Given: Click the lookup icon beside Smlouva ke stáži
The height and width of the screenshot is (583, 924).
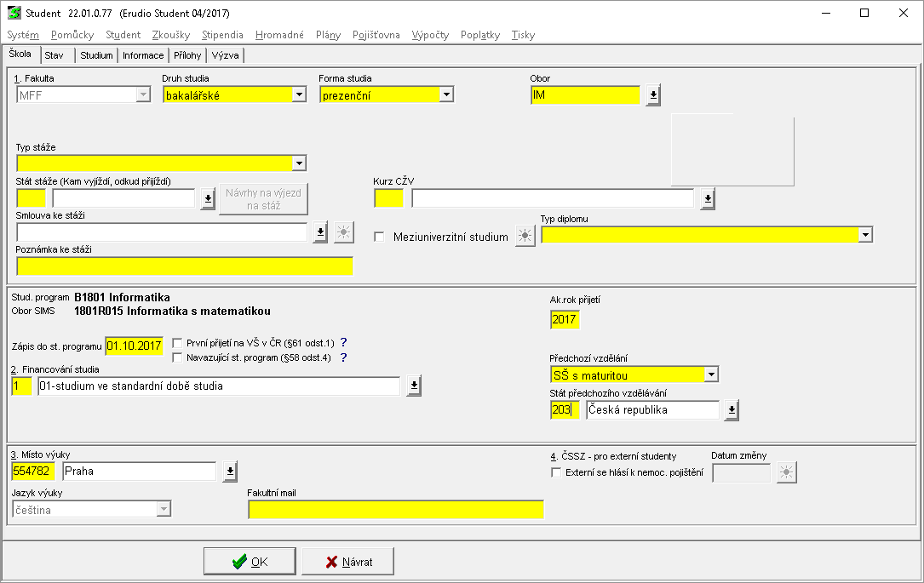Looking at the screenshot, I should point(320,232).
